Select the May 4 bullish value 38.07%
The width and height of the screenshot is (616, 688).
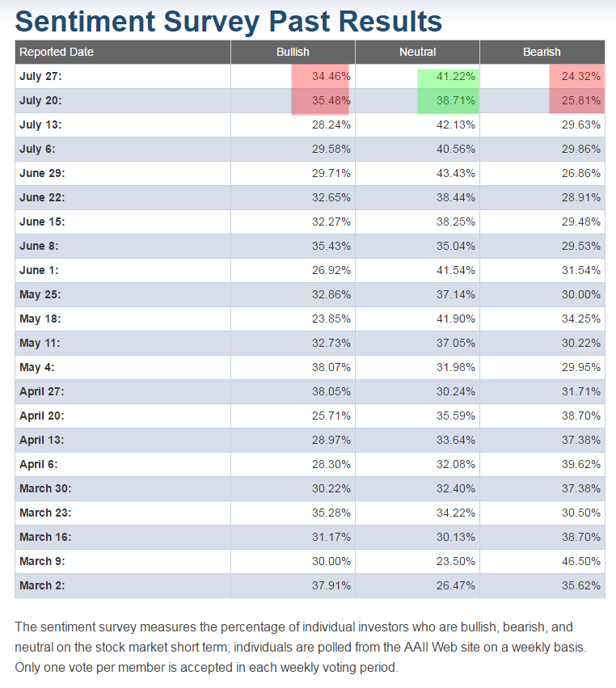[x=331, y=368]
